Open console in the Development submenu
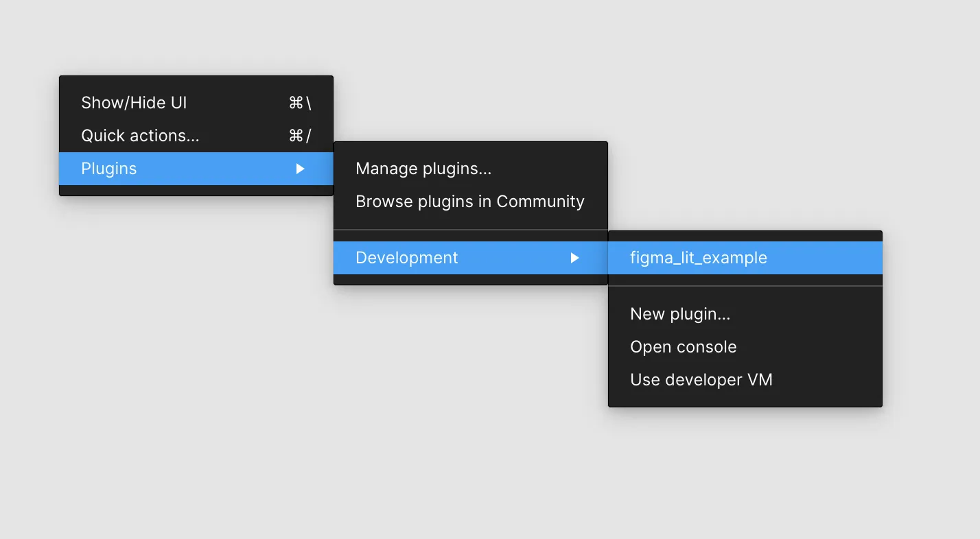The image size is (980, 539). coord(683,347)
